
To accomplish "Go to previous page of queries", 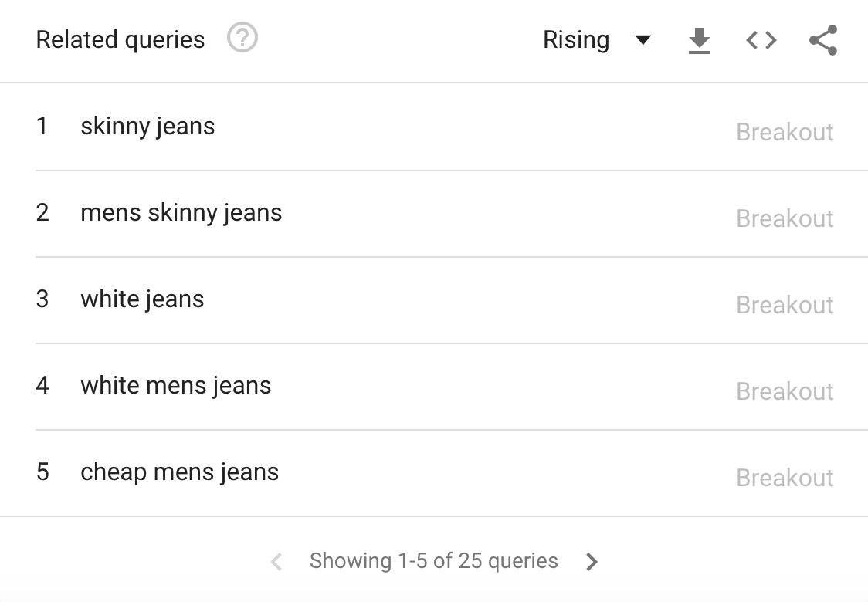I will point(276,561).
